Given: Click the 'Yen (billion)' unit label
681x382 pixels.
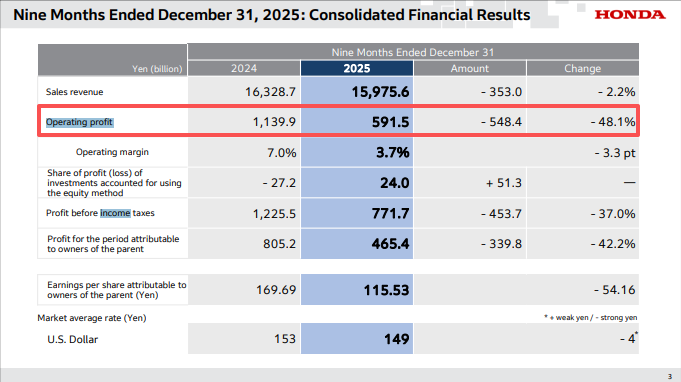Looking at the screenshot, I should (157, 69).
